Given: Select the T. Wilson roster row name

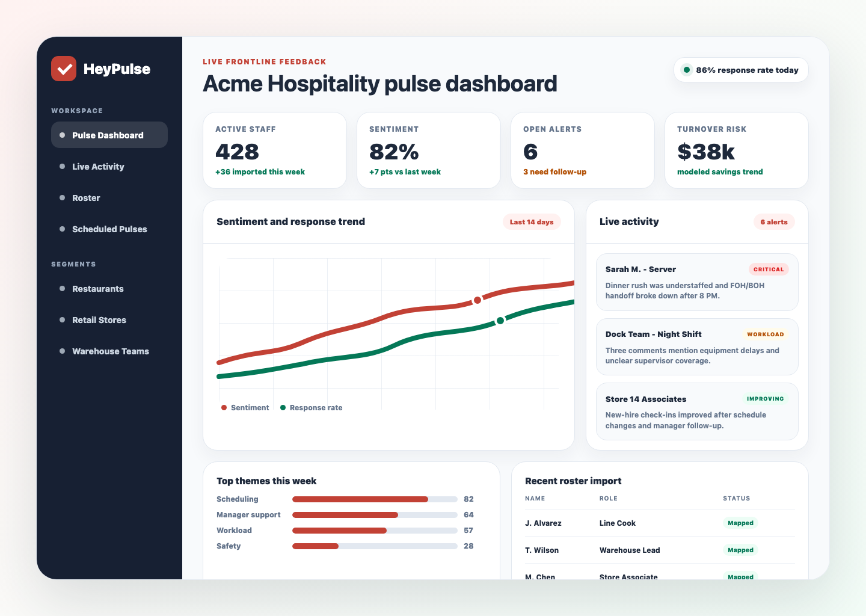Looking at the screenshot, I should 542,550.
